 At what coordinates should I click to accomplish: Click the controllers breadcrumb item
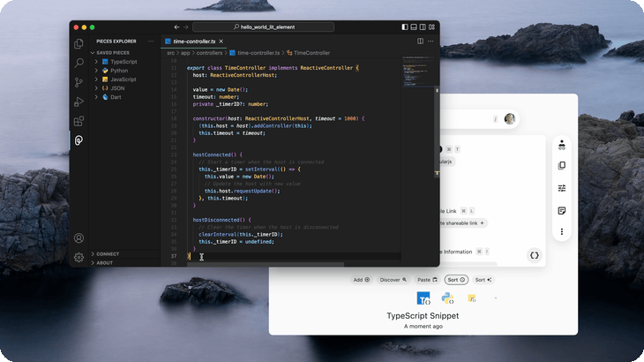[x=209, y=53]
